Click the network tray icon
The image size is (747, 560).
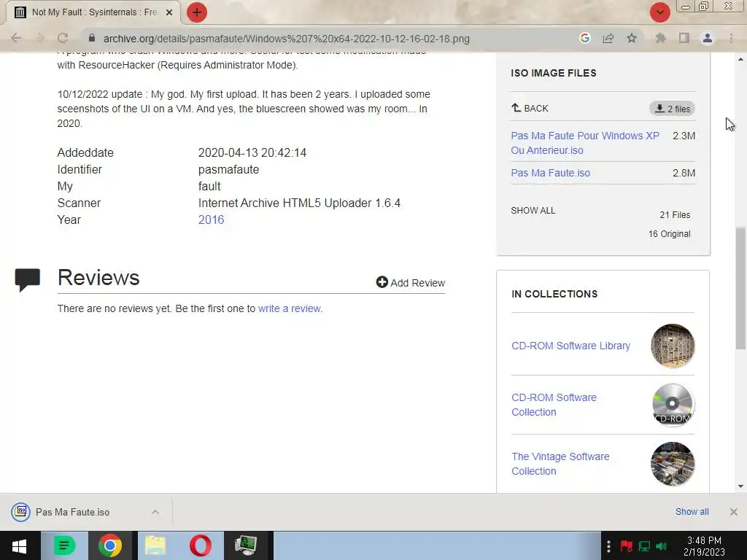click(x=644, y=546)
